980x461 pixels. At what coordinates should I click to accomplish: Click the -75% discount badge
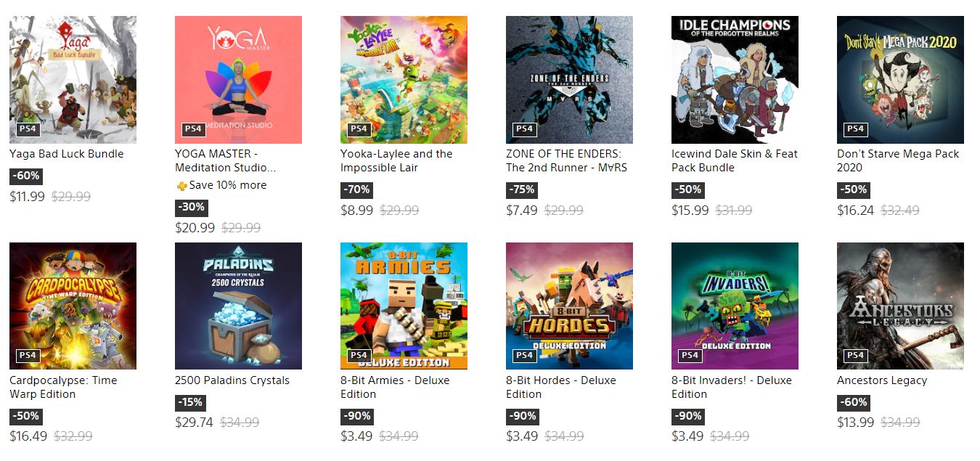coord(523,190)
